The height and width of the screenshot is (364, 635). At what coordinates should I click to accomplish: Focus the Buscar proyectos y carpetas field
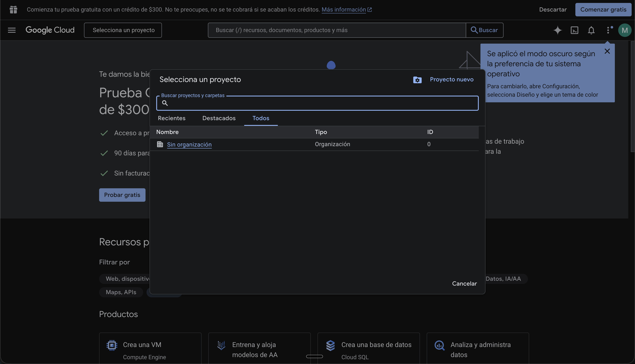pos(320,103)
